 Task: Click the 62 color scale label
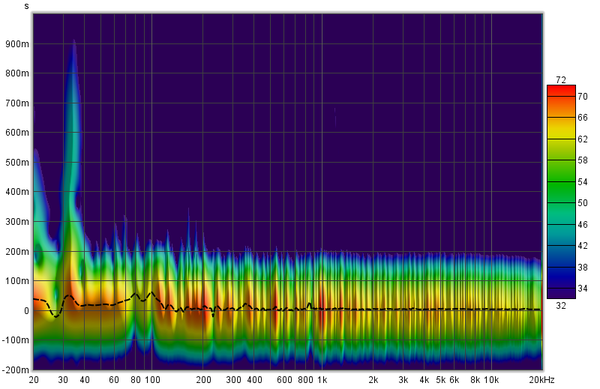tap(583, 139)
